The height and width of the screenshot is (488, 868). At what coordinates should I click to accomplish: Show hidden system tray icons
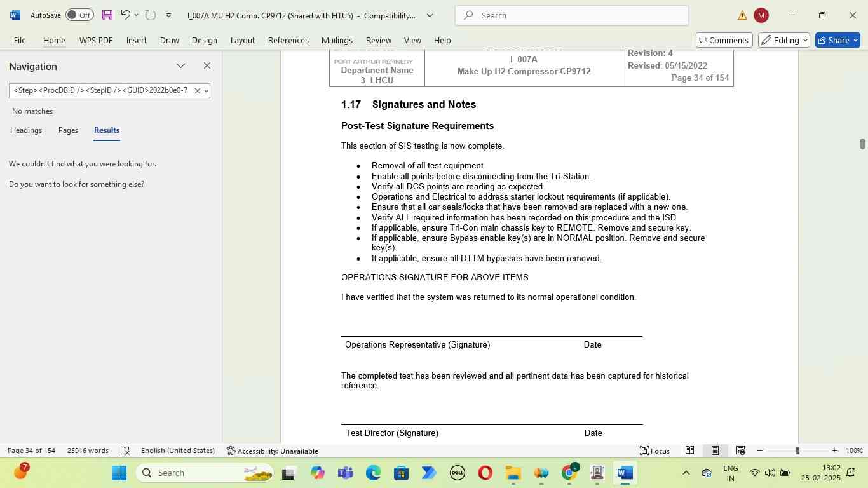click(686, 473)
